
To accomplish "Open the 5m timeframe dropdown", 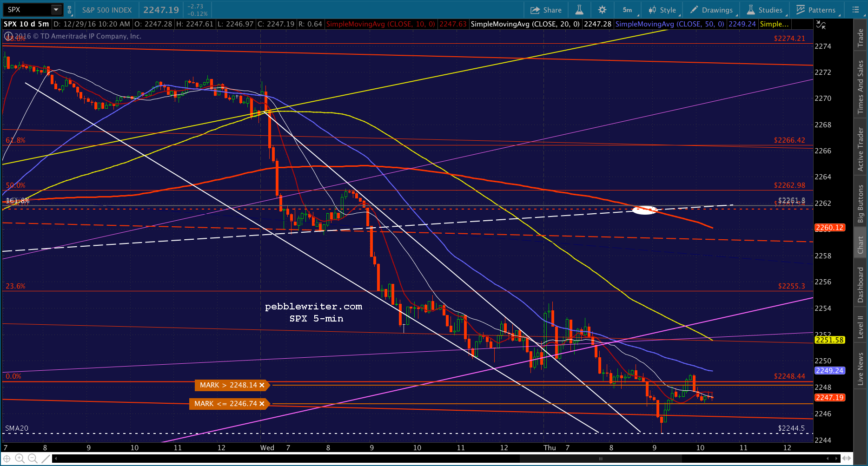I will point(628,10).
